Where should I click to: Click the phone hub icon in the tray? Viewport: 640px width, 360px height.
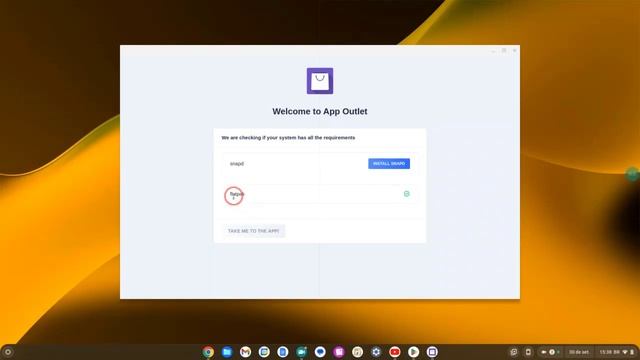click(528, 352)
